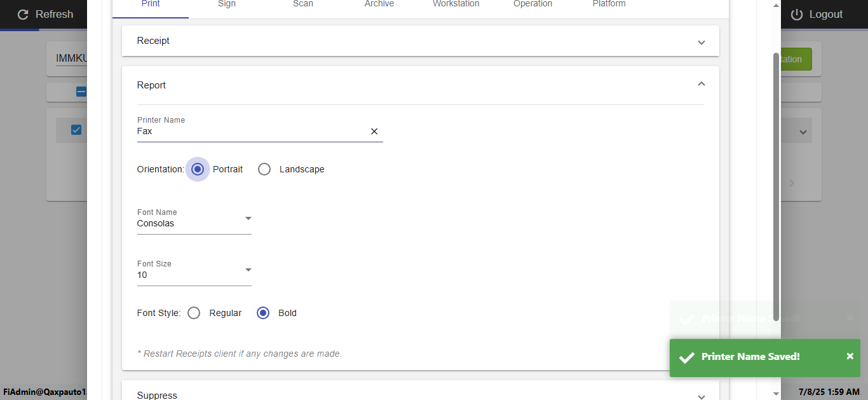Click the Printer Name input field
Image resolution: width=868 pixels, height=400 pixels.
[251, 131]
